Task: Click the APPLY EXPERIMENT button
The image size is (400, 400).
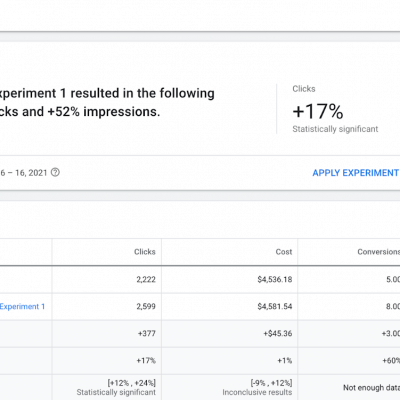Action: pyautogui.click(x=355, y=173)
